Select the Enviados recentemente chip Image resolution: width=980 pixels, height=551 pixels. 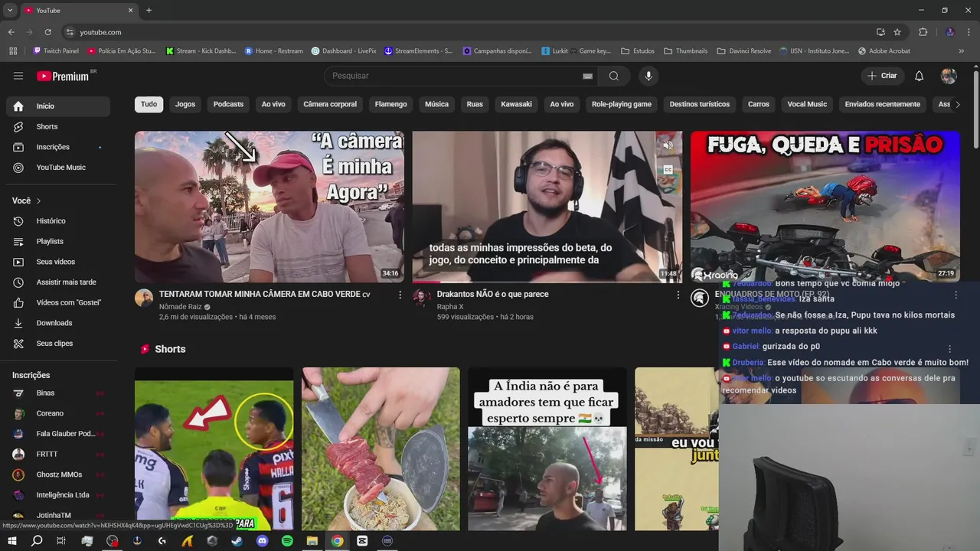pos(883,104)
